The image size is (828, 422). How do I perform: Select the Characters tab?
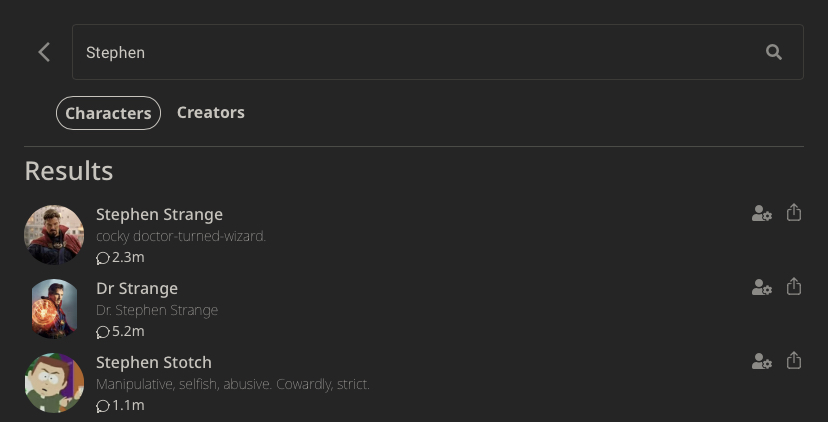coord(108,113)
